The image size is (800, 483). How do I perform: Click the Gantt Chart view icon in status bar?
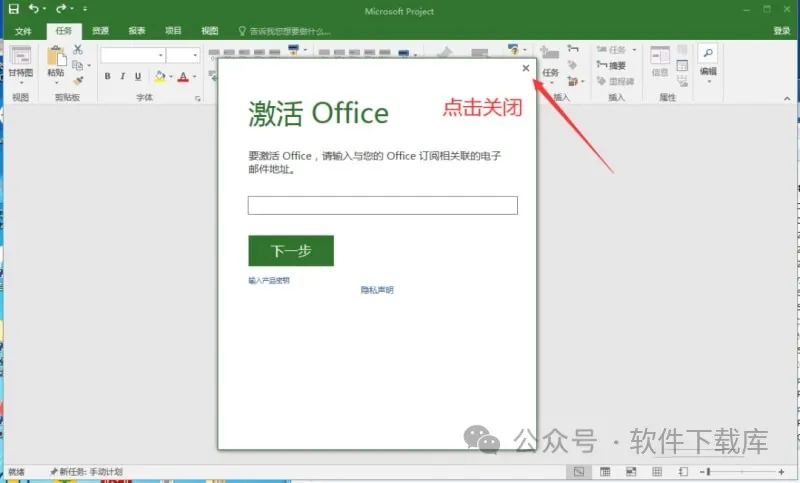579,472
